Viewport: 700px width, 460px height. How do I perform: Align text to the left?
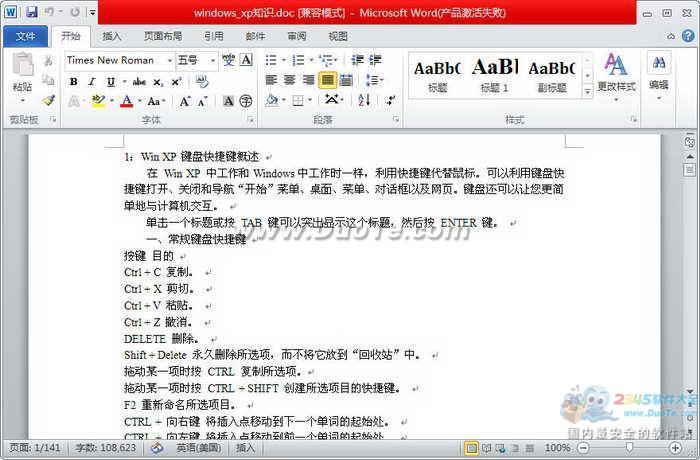pyautogui.click(x=271, y=80)
